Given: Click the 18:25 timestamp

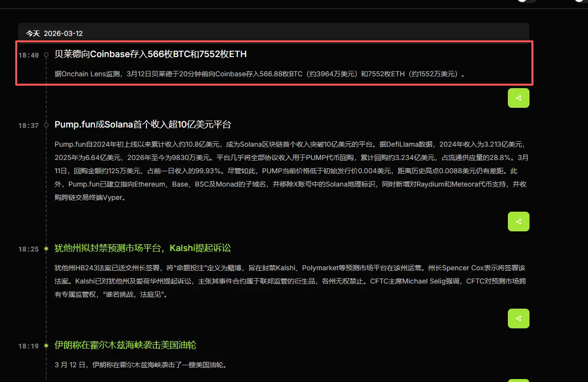Looking at the screenshot, I should tap(29, 249).
